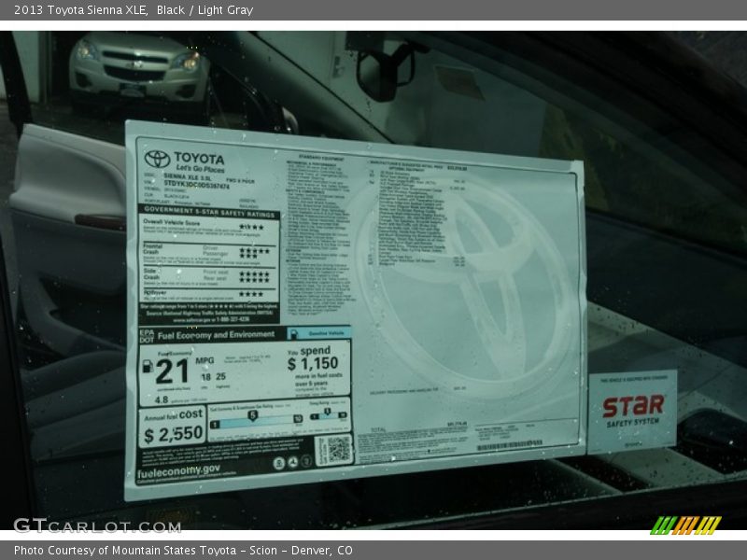The width and height of the screenshot is (747, 560).
Task: Click the '$2,550' annual cost value
Action: tap(174, 434)
